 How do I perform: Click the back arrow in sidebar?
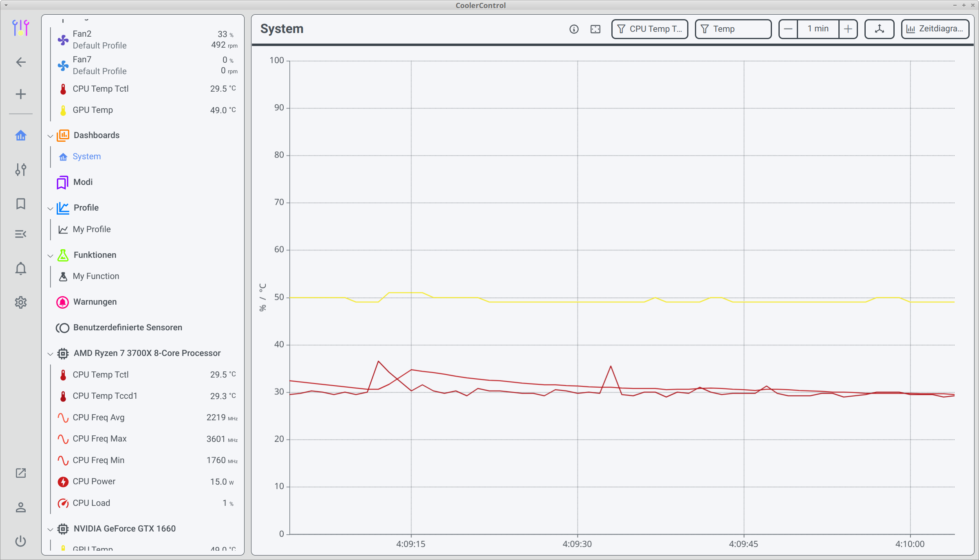pyautogui.click(x=21, y=62)
